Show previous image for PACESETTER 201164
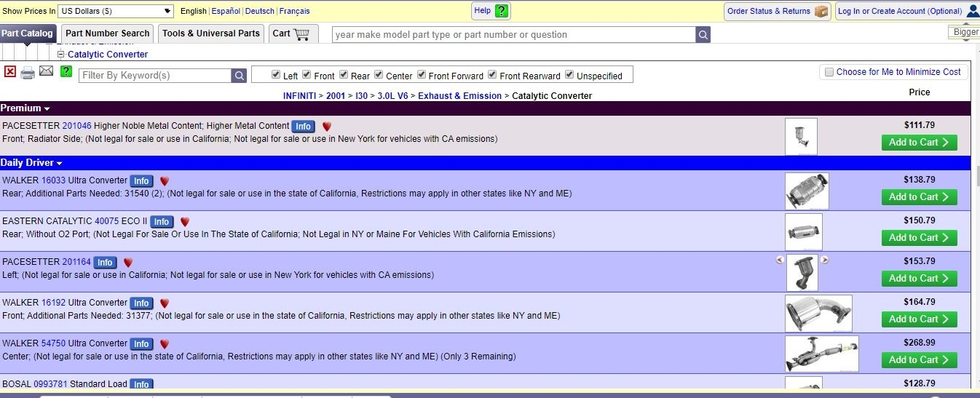Image resolution: width=980 pixels, height=398 pixels. tap(780, 260)
